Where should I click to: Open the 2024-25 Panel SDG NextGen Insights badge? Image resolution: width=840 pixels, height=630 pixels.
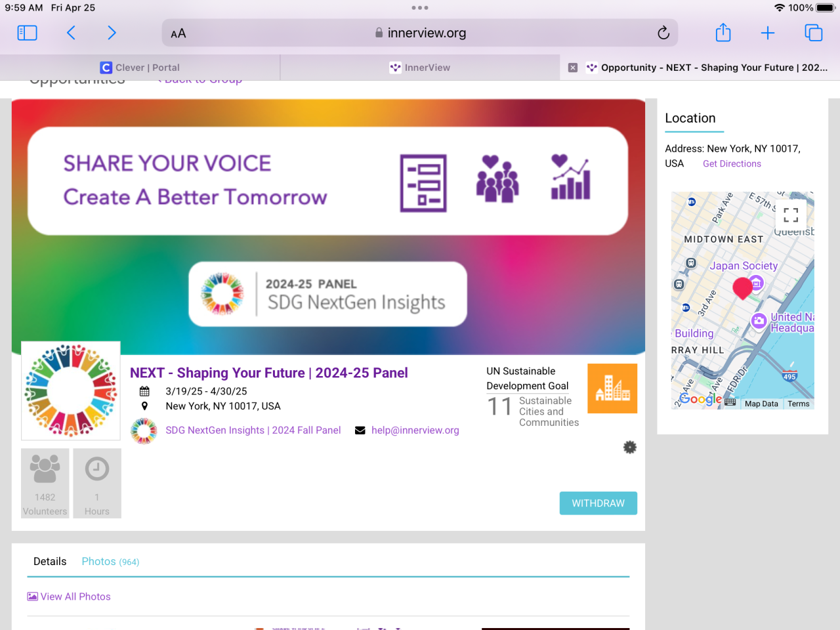click(x=328, y=294)
